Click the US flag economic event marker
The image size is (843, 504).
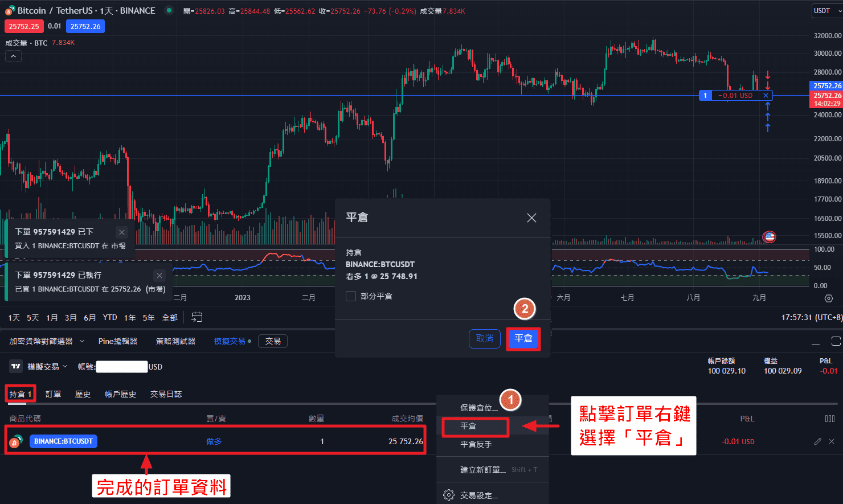(x=770, y=236)
